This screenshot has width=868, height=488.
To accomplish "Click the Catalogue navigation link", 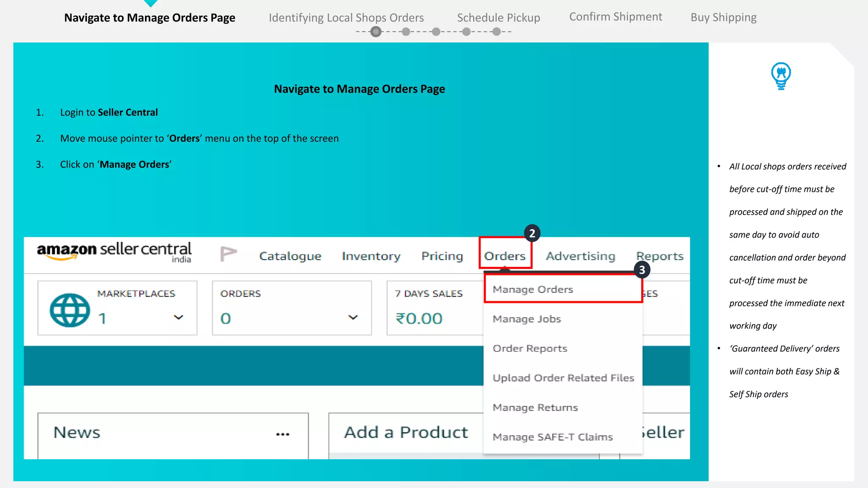I will coord(290,256).
